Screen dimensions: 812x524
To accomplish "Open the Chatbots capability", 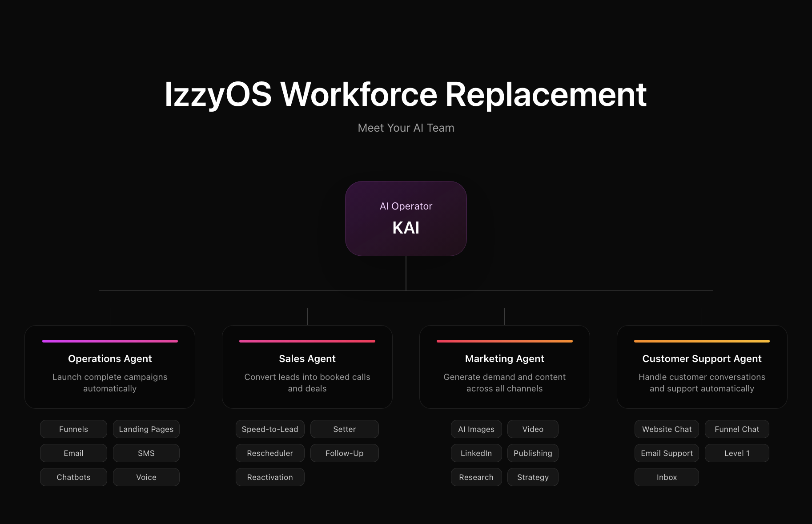I will pos(73,477).
